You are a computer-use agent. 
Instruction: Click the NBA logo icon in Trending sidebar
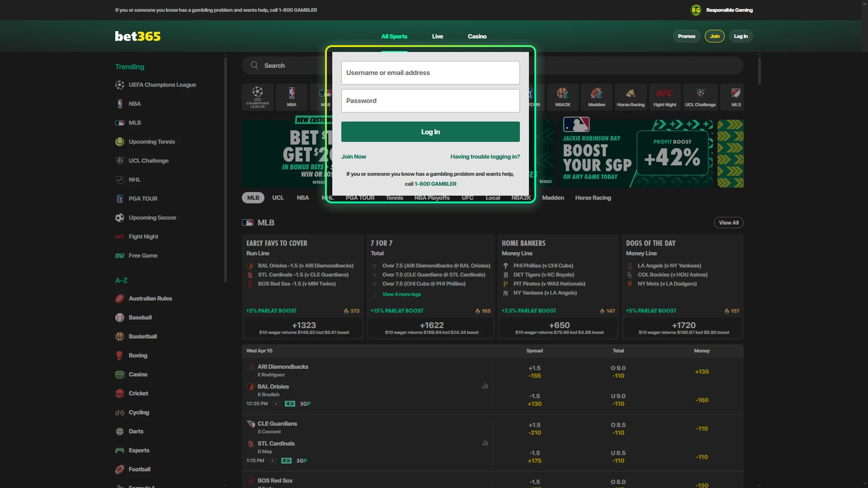pos(120,104)
